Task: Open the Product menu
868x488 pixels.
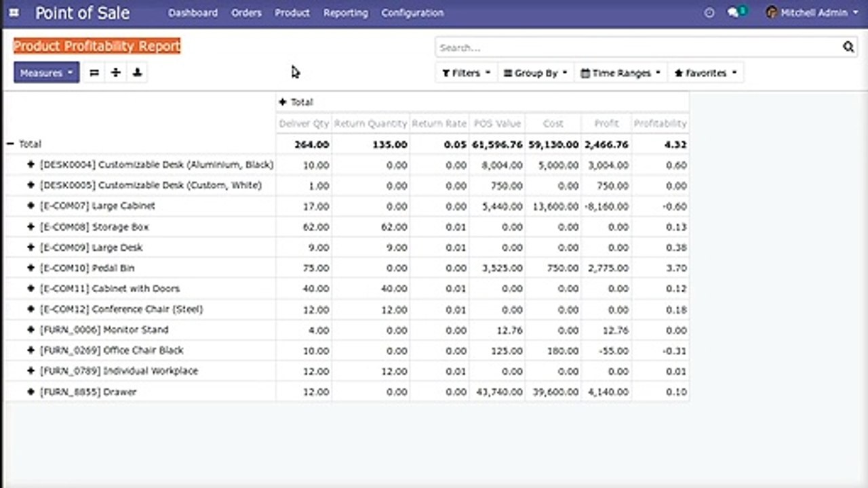Action: 292,13
